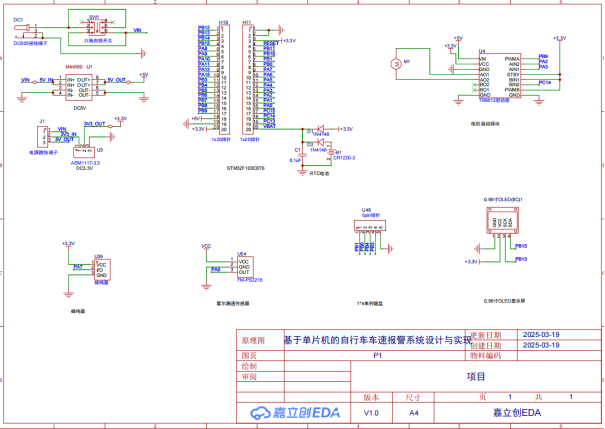Select the 5V_IN net label
Image resolution: width=605 pixels, height=429 pixels.
pos(46,80)
